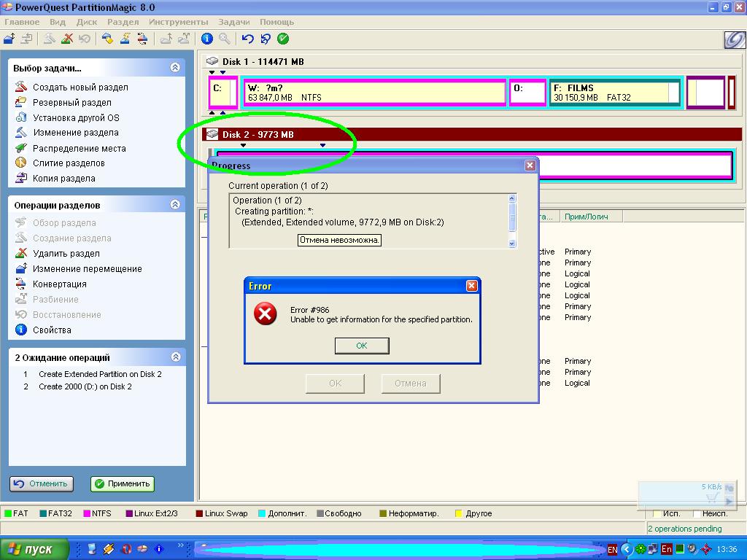The height and width of the screenshot is (560, 747).
Task: Close the Error dialog with red X
Action: 472,285
